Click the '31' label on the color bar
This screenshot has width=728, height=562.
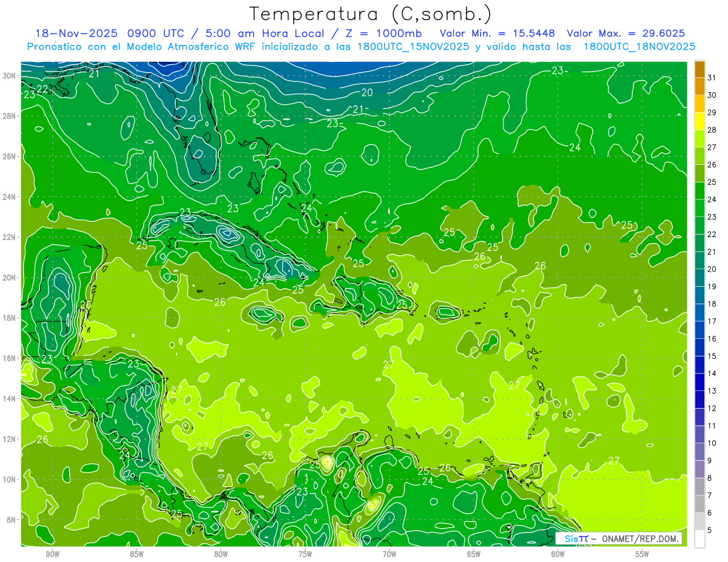pos(712,78)
